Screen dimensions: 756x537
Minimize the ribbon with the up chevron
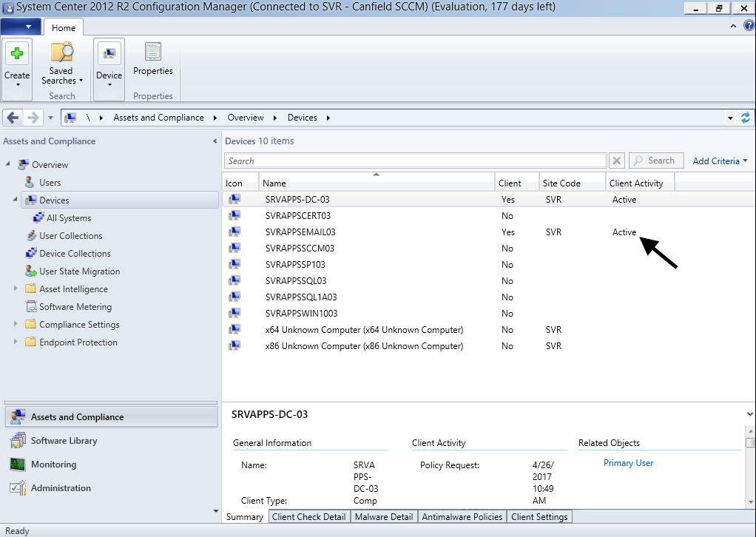click(733, 26)
